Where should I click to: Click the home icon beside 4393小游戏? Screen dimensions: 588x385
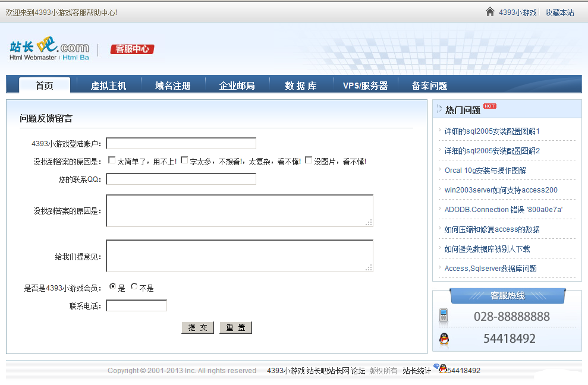click(x=490, y=12)
